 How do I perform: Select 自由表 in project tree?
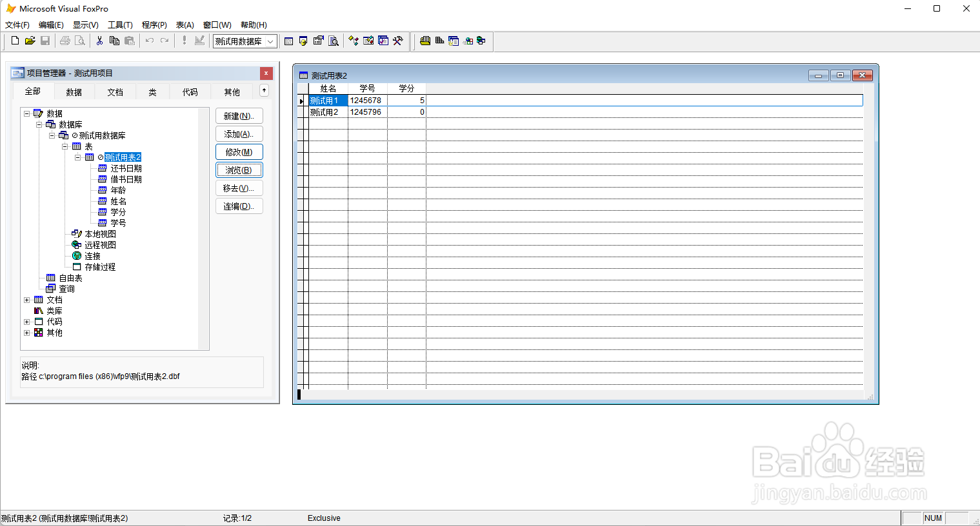(x=70, y=278)
